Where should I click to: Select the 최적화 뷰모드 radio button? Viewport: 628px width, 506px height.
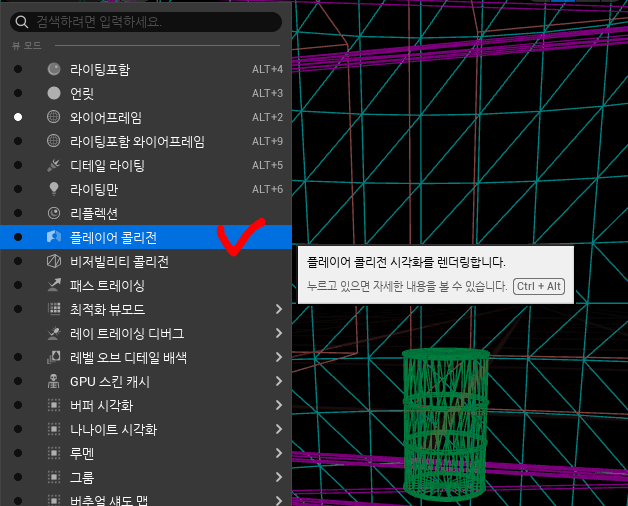(18, 309)
